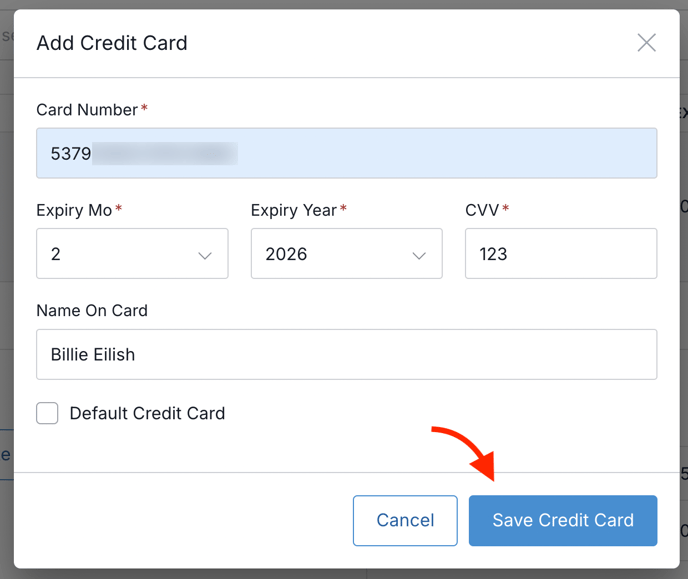Viewport: 688px width, 579px height.
Task: Click the Default Credit Card label
Action: pyautogui.click(x=147, y=413)
